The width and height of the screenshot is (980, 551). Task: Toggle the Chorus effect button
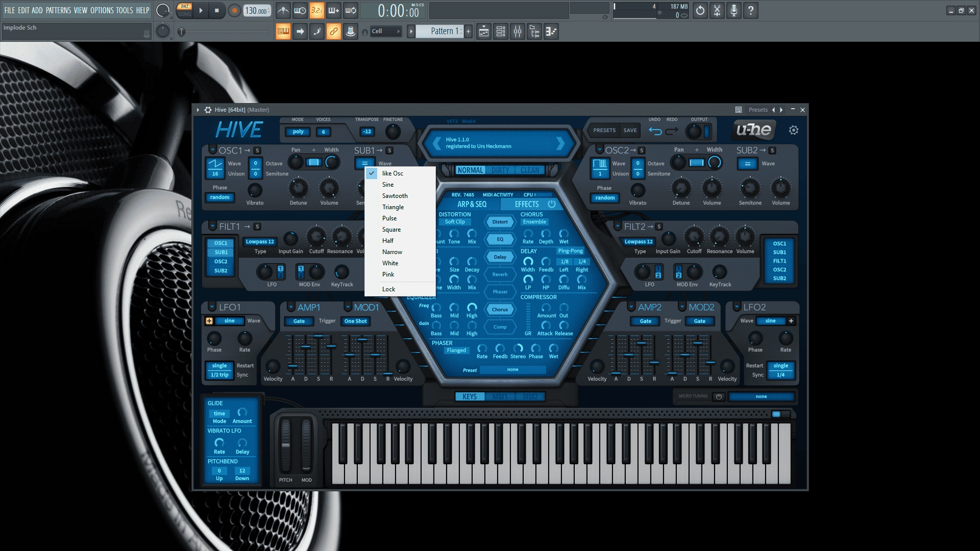[500, 310]
